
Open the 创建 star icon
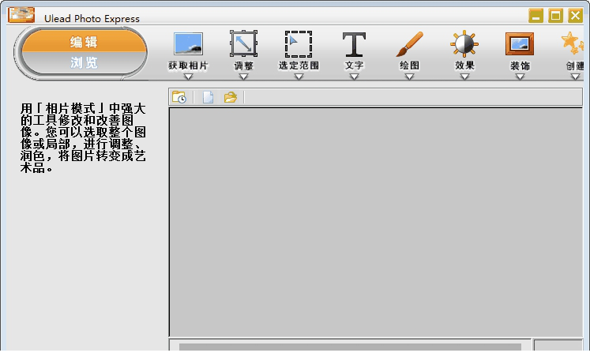[x=573, y=43]
